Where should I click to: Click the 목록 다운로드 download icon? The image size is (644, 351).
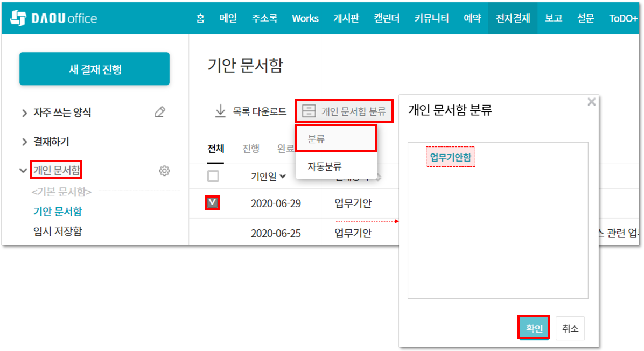coord(220,111)
